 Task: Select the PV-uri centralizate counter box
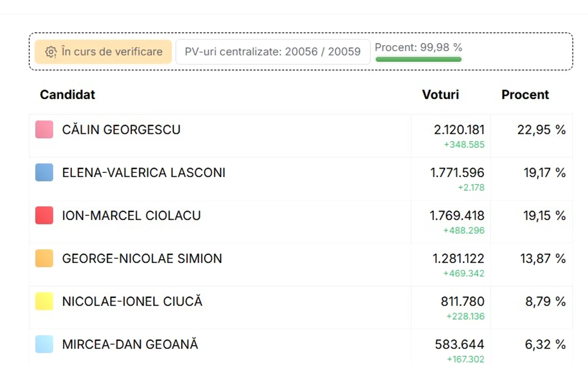(x=273, y=52)
